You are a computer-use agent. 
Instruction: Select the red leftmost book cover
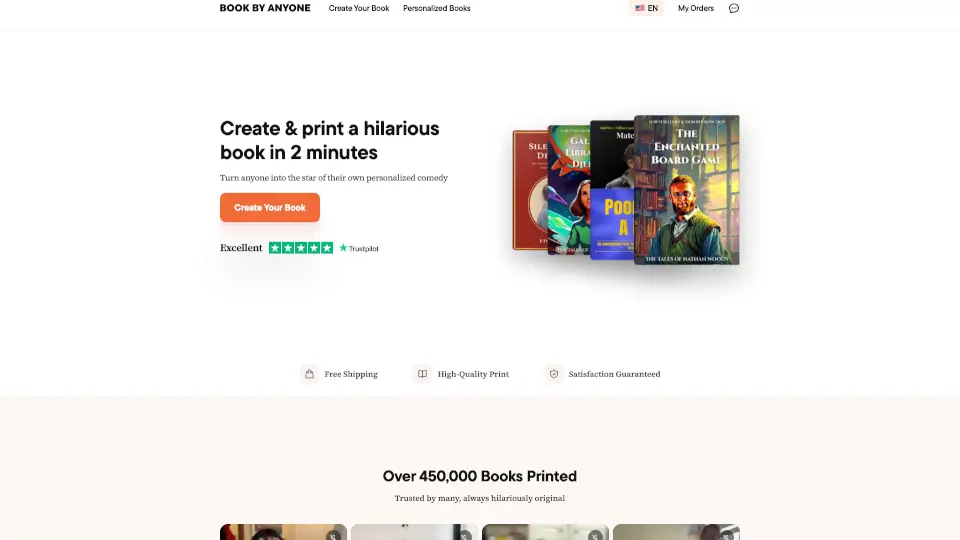pyautogui.click(x=530, y=190)
